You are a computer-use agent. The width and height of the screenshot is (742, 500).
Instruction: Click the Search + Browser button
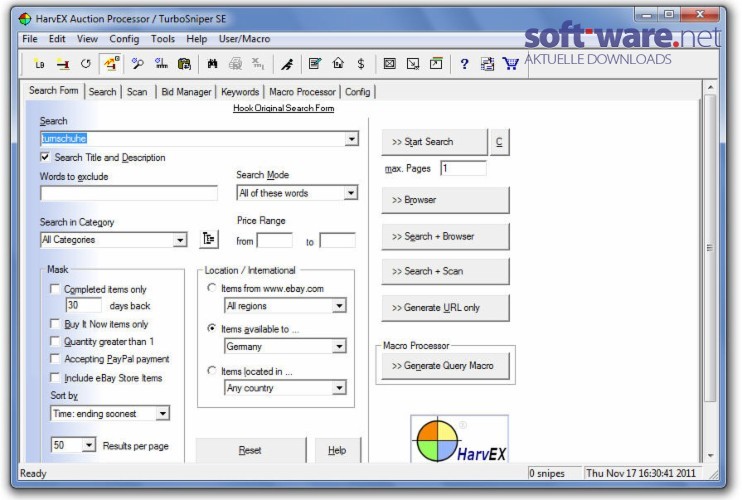point(445,236)
